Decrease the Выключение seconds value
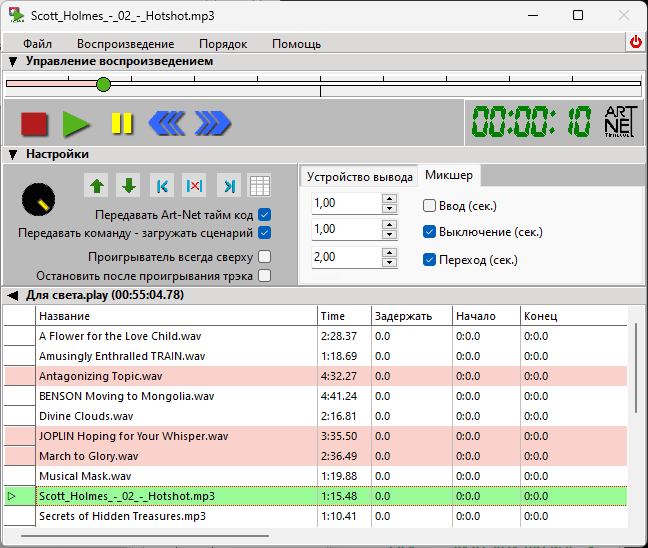Screen dimensions: 648x548 (x=389, y=234)
